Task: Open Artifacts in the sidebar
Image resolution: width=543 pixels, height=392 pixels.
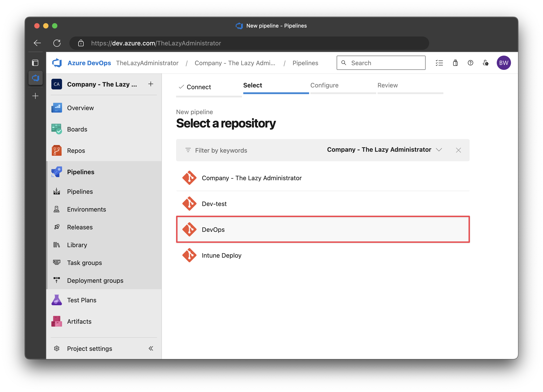Action: pos(104,321)
